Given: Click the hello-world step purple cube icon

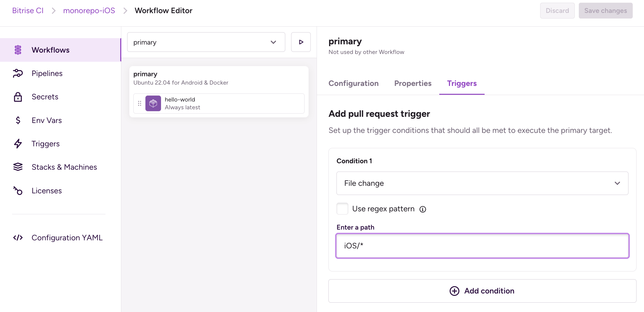Looking at the screenshot, I should 153,103.
